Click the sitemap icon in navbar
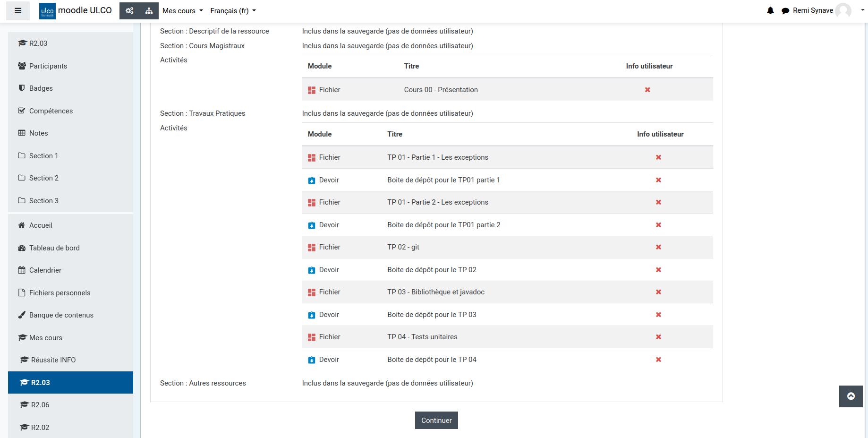The image size is (868, 438). click(x=149, y=11)
